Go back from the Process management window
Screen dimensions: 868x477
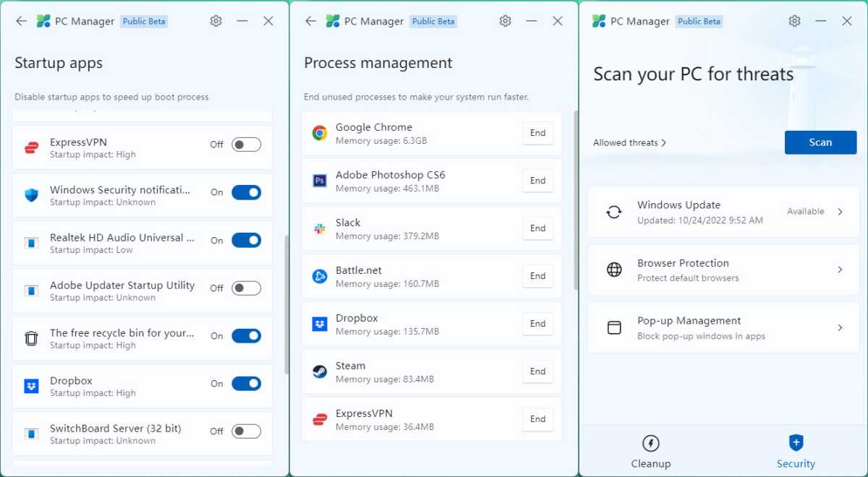311,21
